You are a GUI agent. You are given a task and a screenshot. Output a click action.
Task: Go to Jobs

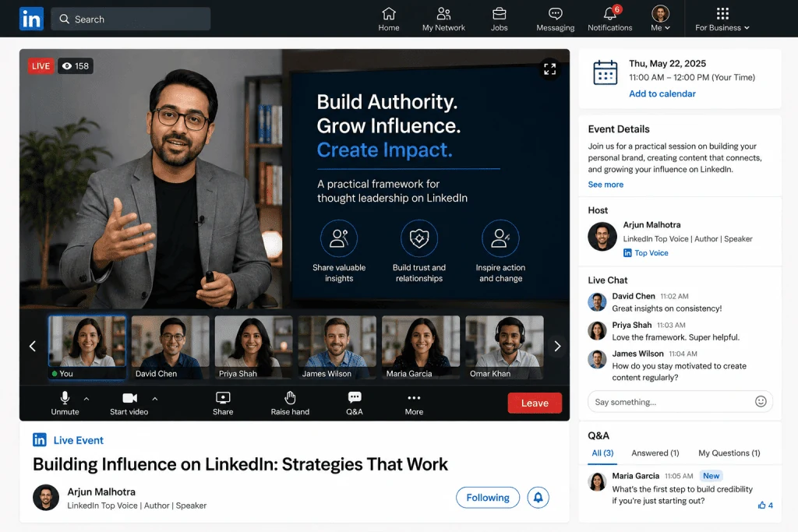pos(499,19)
